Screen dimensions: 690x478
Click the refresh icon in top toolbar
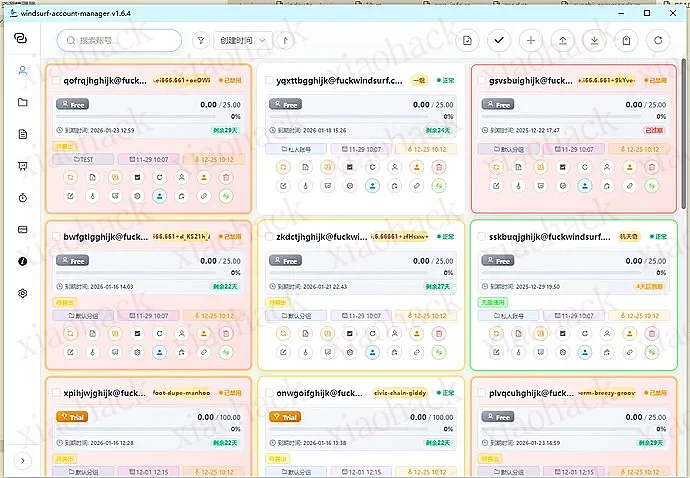click(x=657, y=41)
